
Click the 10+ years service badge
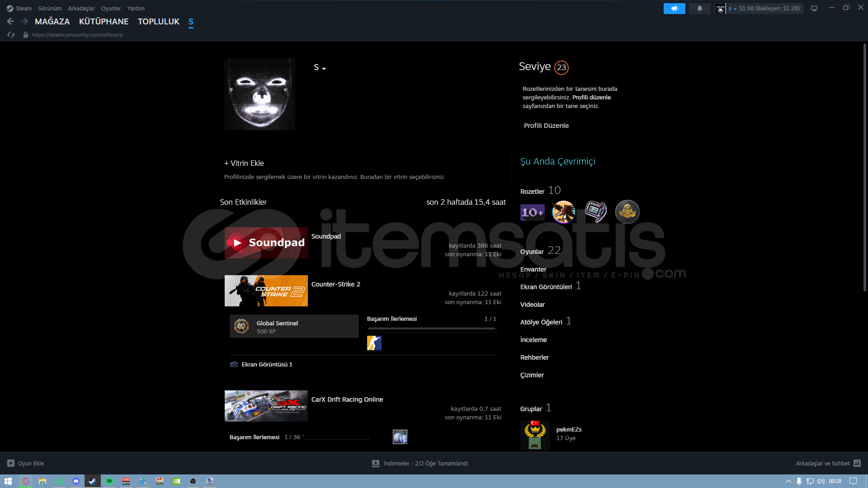click(532, 212)
